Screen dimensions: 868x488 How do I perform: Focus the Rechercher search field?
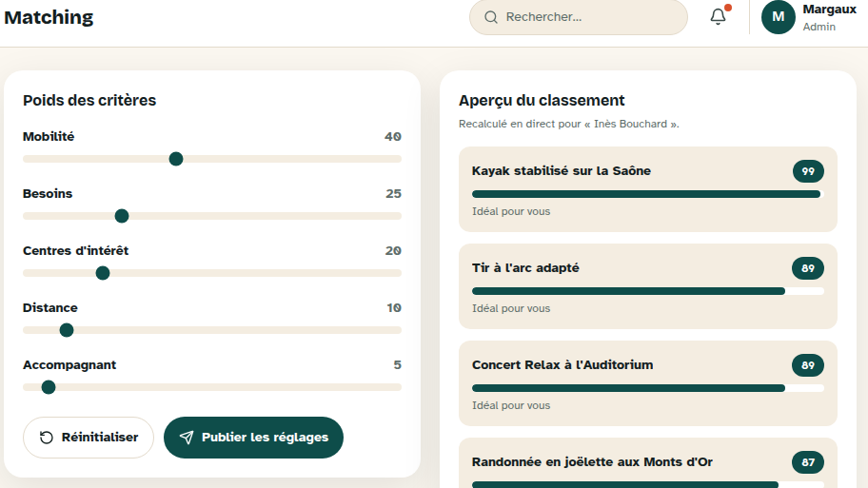click(x=579, y=17)
